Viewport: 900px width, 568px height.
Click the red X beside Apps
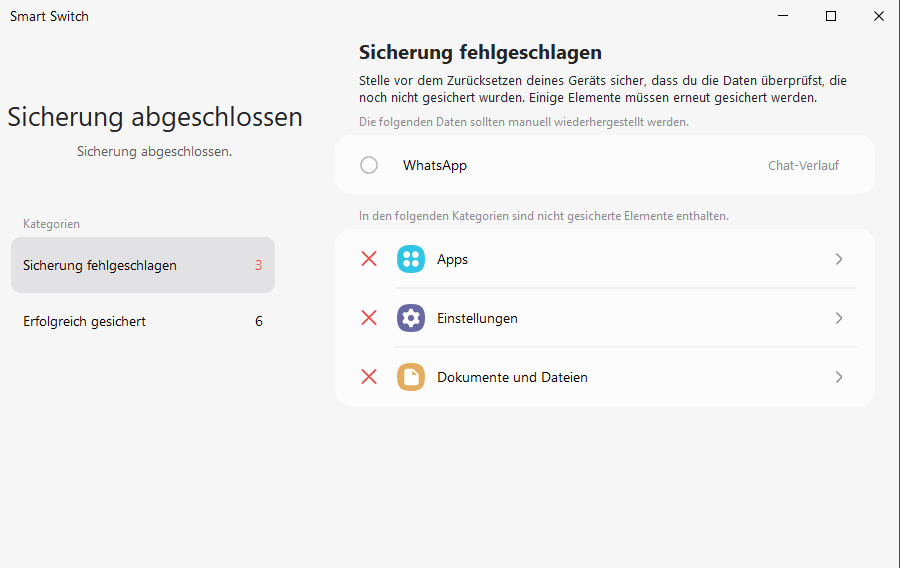369,259
